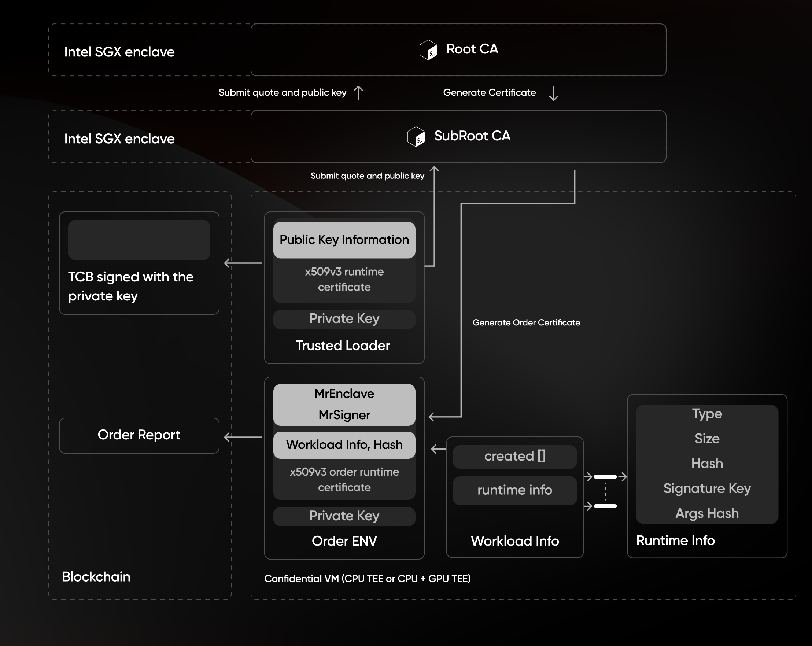Select the SubRoot CA label

[x=472, y=136]
